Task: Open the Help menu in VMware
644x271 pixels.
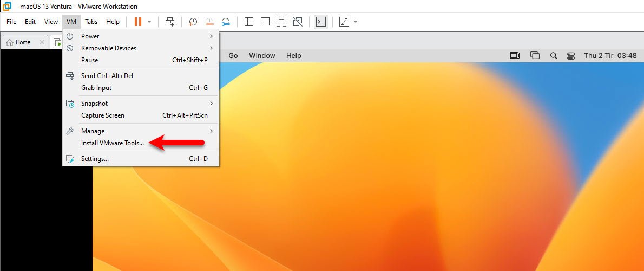Action: (113, 22)
